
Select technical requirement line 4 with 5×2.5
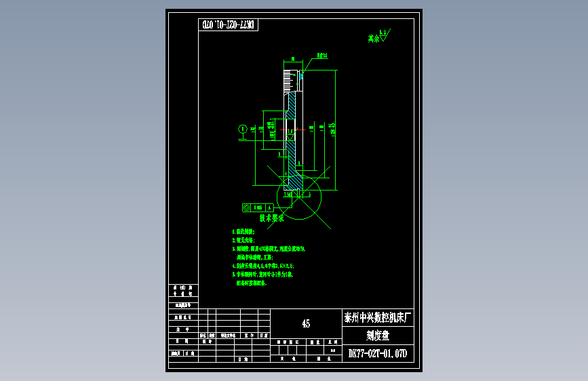tap(263, 266)
